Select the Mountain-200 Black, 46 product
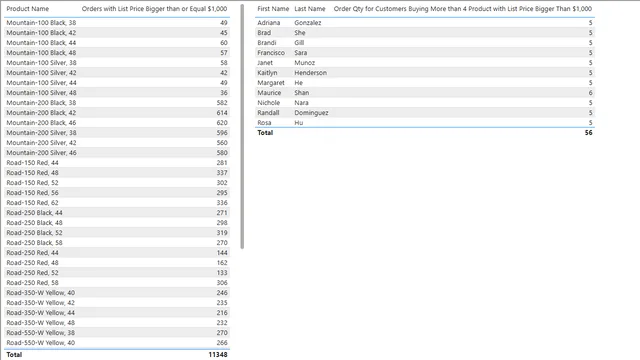This screenshot has height=360, width=640. pos(41,122)
